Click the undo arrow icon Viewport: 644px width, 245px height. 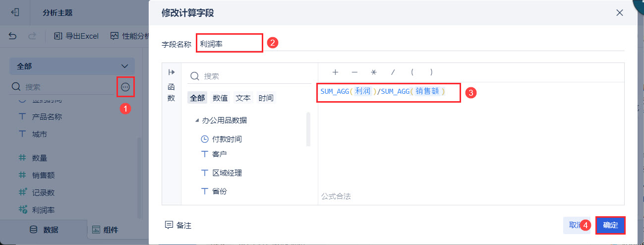click(x=13, y=36)
